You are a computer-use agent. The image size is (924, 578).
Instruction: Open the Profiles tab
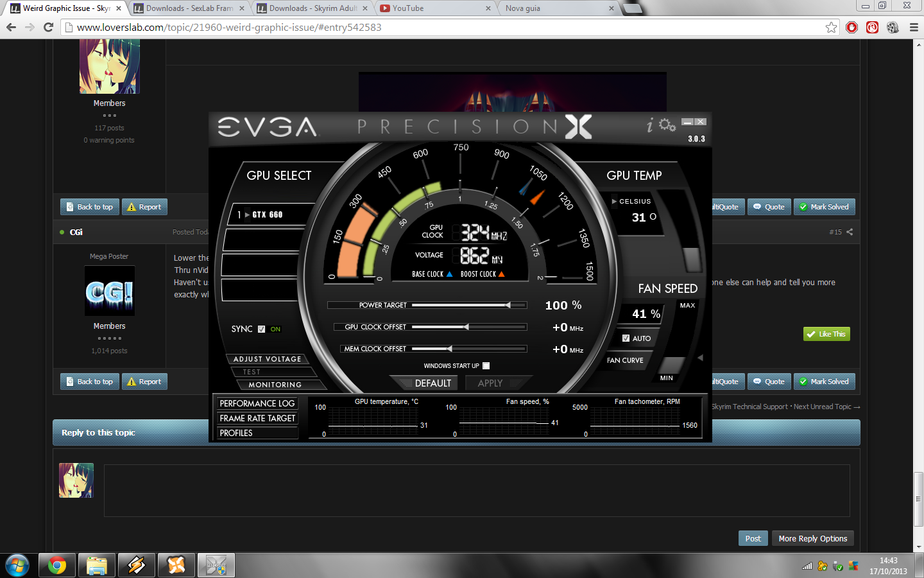pyautogui.click(x=257, y=433)
